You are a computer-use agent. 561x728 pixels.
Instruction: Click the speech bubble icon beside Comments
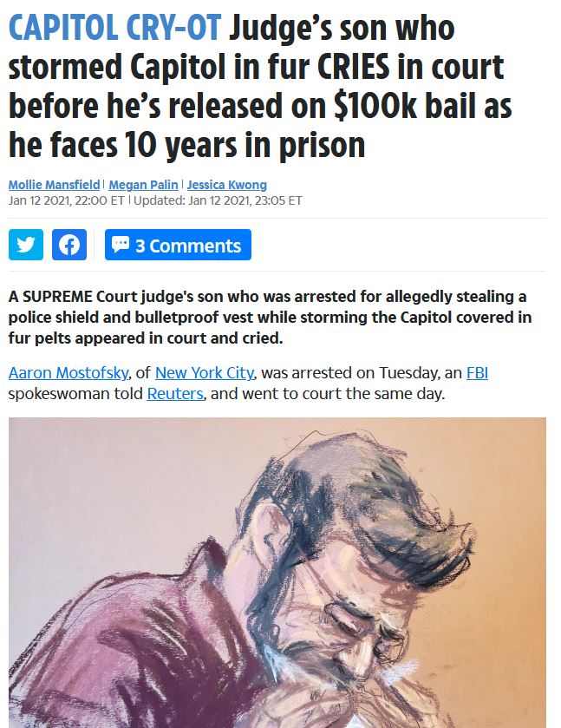click(x=121, y=244)
